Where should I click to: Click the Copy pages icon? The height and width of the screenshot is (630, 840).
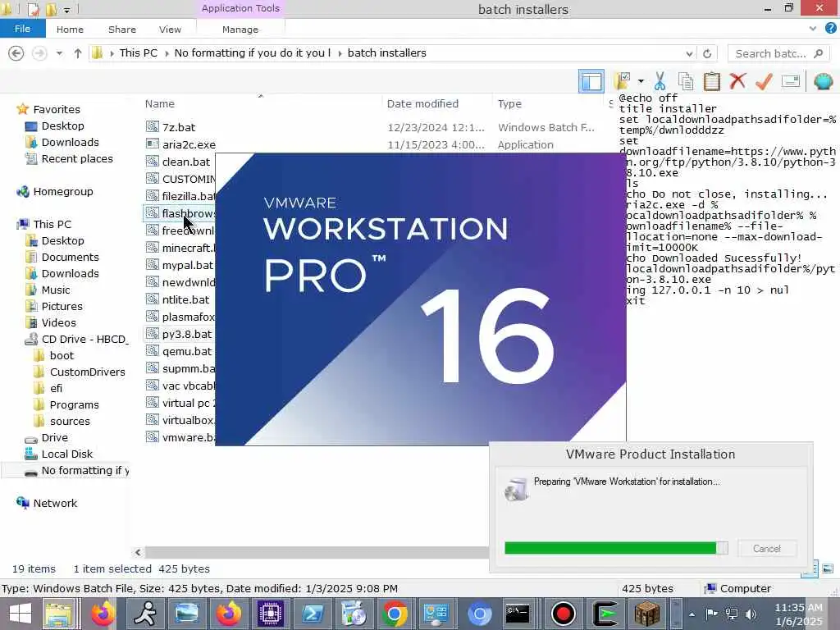(x=686, y=81)
